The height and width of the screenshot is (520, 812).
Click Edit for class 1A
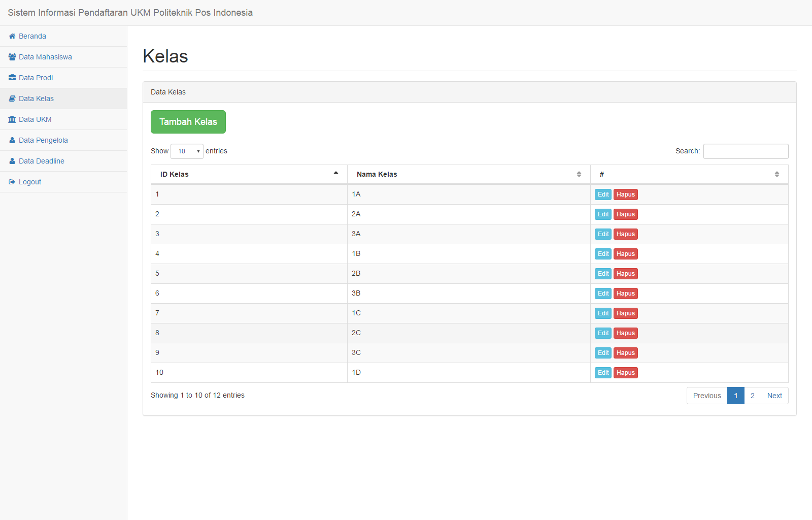click(x=603, y=194)
